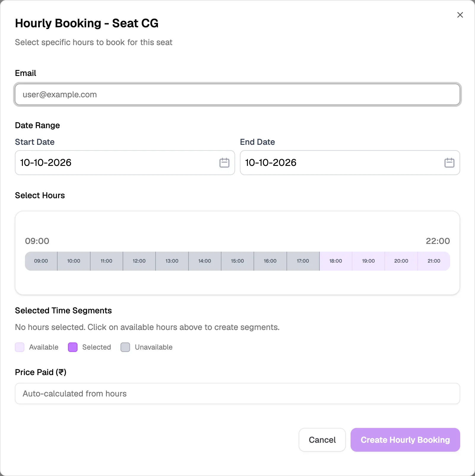
Task: Click Create Hourly Booking button
Action: click(405, 440)
